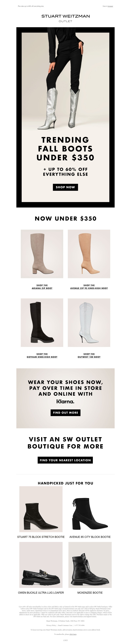Open the Shop the Gotham Knee-High Boot link

click(x=42, y=355)
